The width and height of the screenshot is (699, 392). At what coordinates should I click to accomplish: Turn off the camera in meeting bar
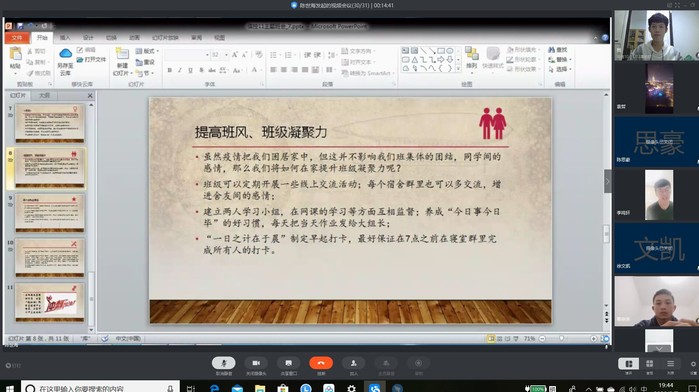pyautogui.click(x=256, y=363)
